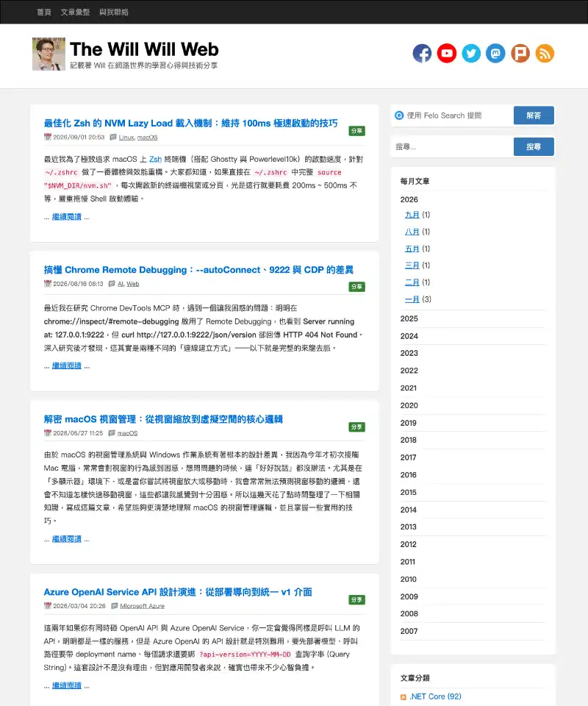Click the blue 搜尋 button
Viewport: 588px width, 706px height.
534,146
